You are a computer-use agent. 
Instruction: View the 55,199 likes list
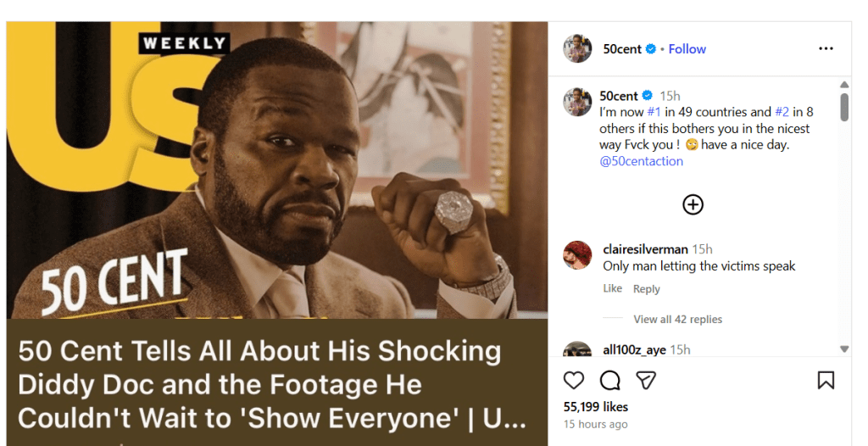595,407
